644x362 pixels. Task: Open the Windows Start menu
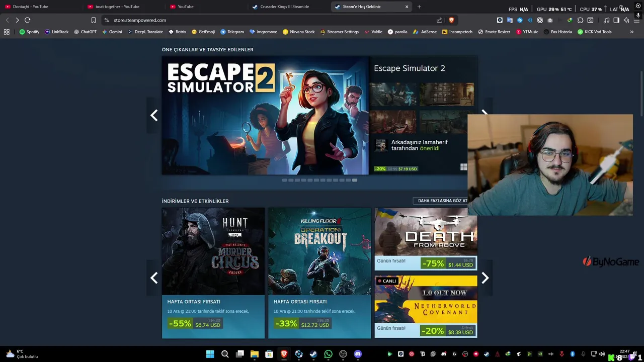210,354
